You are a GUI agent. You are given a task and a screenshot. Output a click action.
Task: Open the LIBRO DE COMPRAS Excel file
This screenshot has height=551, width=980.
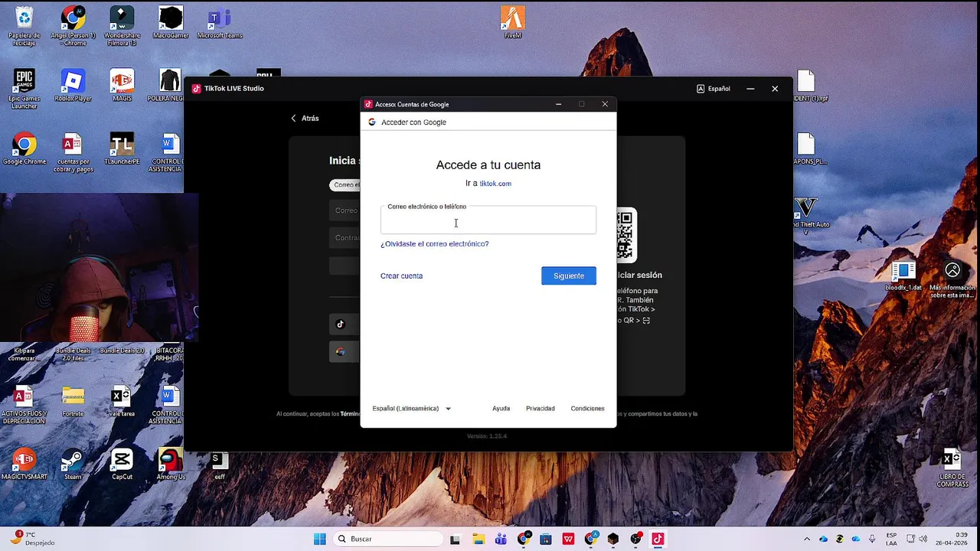click(x=952, y=468)
